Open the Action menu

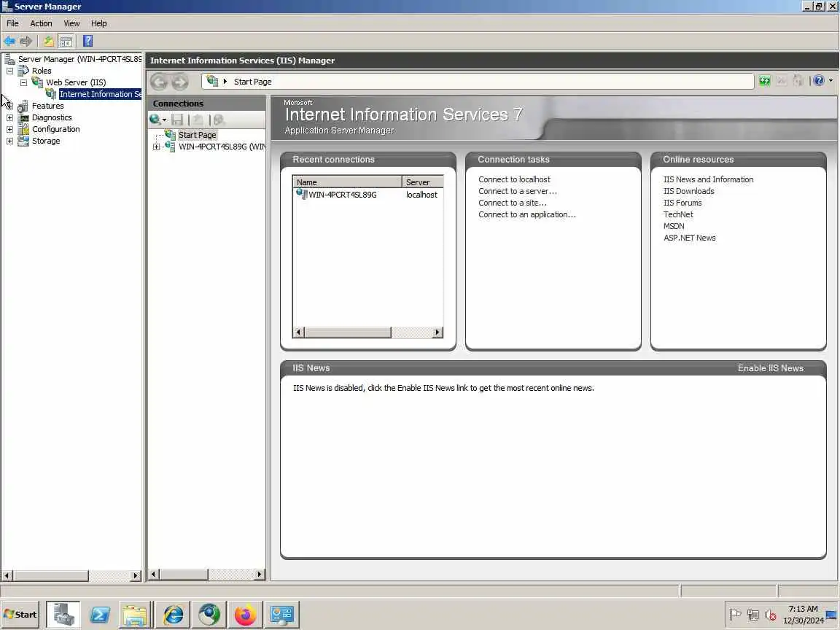pos(42,23)
